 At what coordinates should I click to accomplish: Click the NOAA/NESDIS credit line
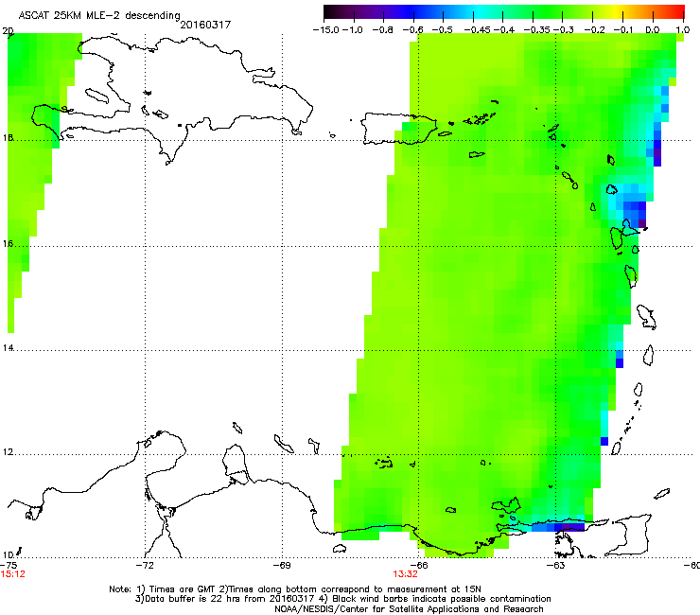point(409,609)
